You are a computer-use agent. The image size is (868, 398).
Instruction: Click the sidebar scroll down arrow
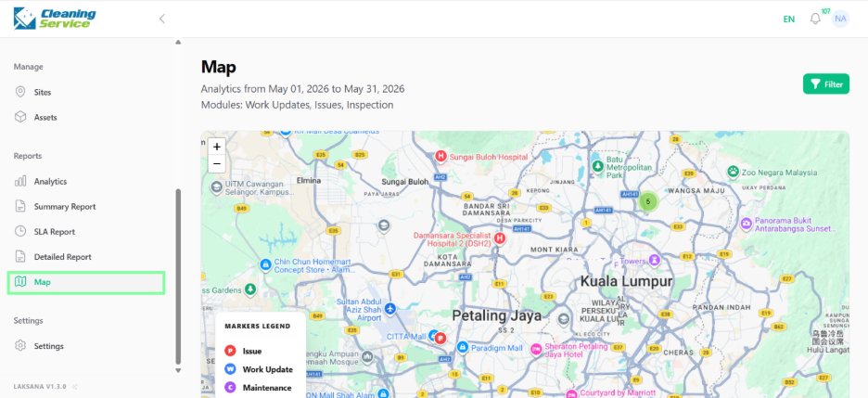click(x=178, y=370)
